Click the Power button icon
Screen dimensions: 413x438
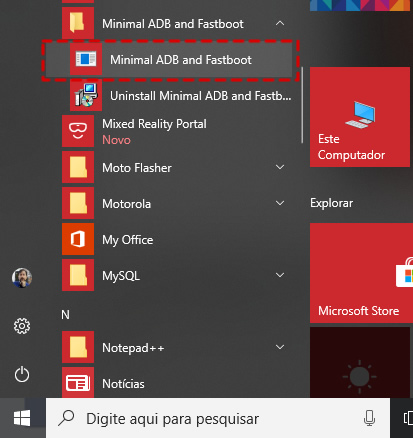pyautogui.click(x=22, y=374)
